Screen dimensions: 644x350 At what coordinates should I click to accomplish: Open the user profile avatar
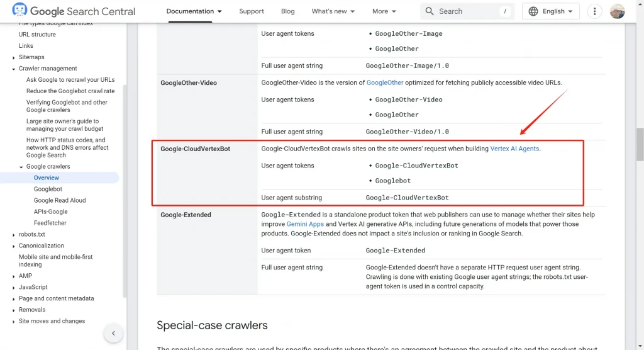click(x=617, y=11)
